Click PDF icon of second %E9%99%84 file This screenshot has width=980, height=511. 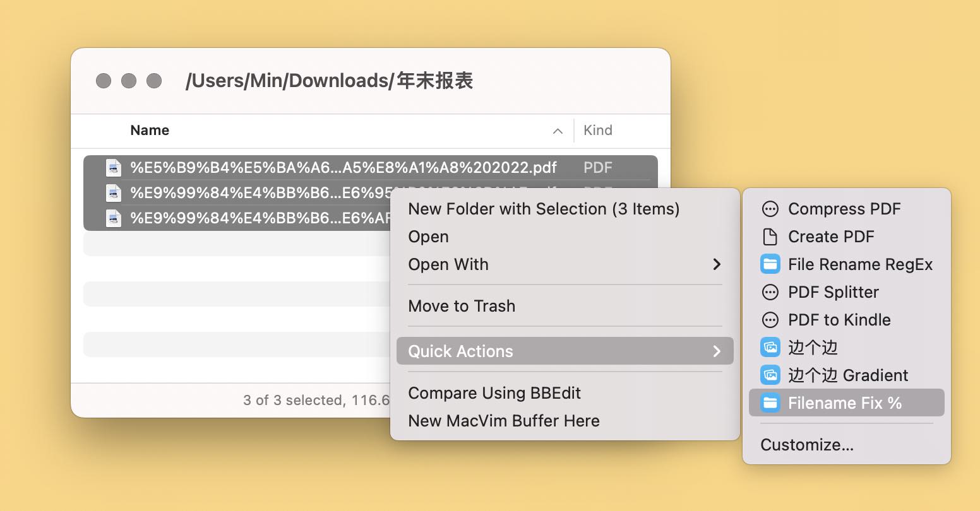pyautogui.click(x=114, y=193)
